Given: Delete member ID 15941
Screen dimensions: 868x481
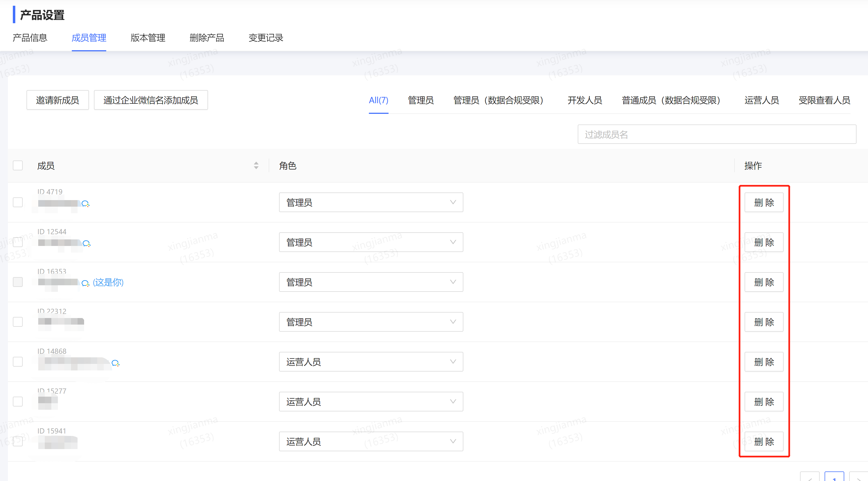Looking at the screenshot, I should click(x=764, y=441).
